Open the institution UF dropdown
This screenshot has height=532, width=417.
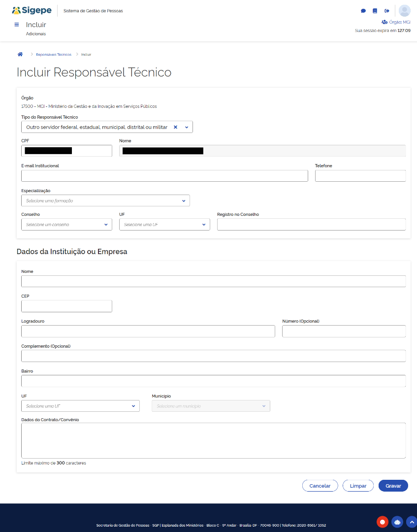click(80, 406)
